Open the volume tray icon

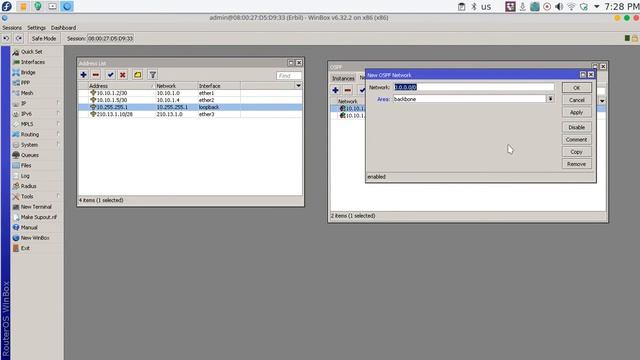(559, 7)
